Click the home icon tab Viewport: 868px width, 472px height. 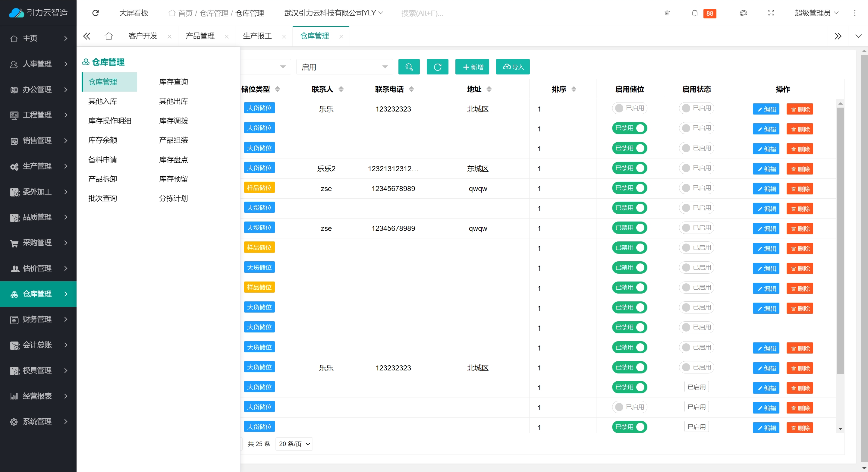click(x=108, y=36)
